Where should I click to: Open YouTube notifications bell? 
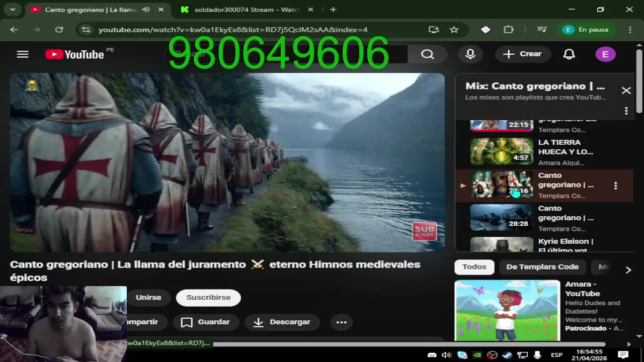click(x=569, y=54)
